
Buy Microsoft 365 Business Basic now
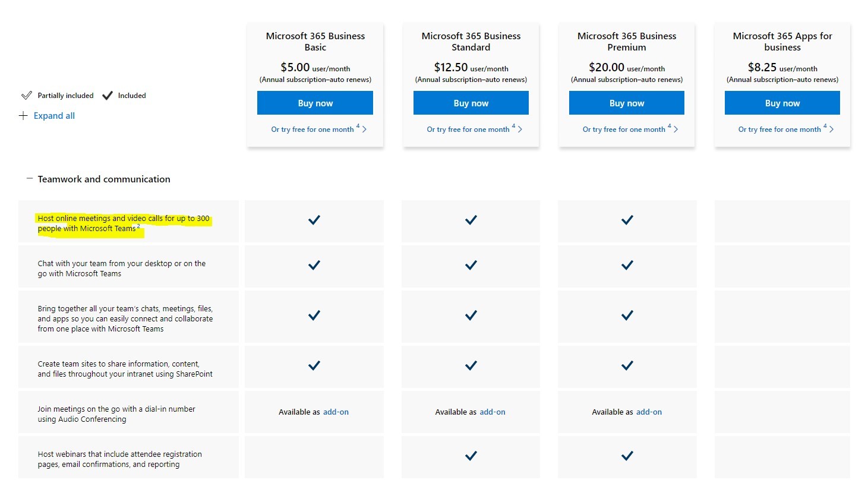[315, 103]
